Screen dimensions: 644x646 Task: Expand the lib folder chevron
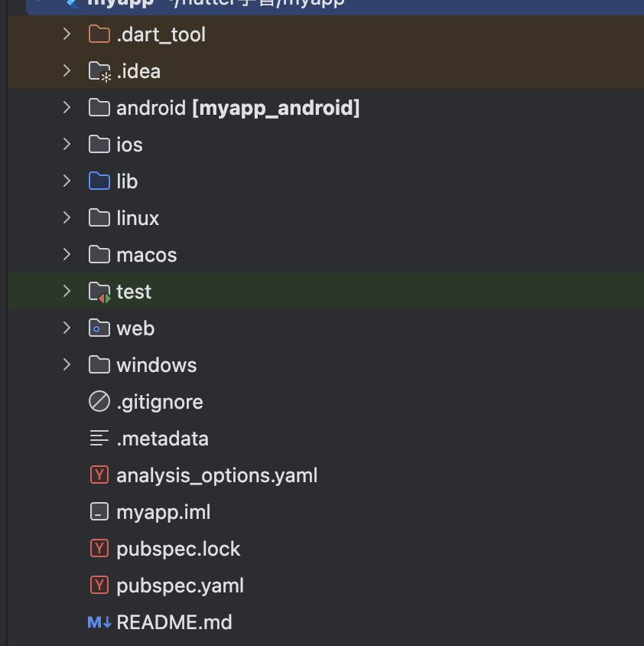tap(67, 181)
